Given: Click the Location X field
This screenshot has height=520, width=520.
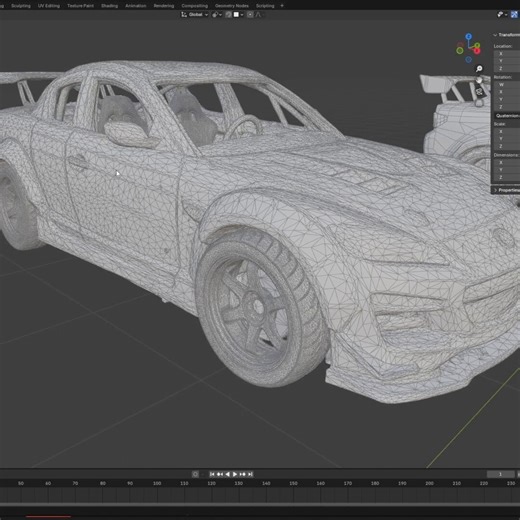Looking at the screenshot, I should (507, 54).
